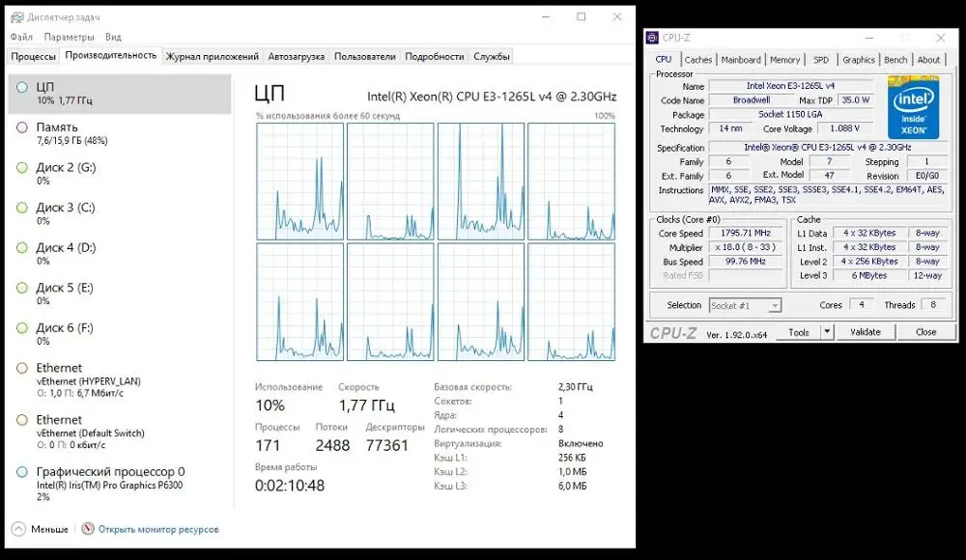Open the CPU-Z Memory tab
Viewport: 966px width, 560px height.
click(784, 60)
